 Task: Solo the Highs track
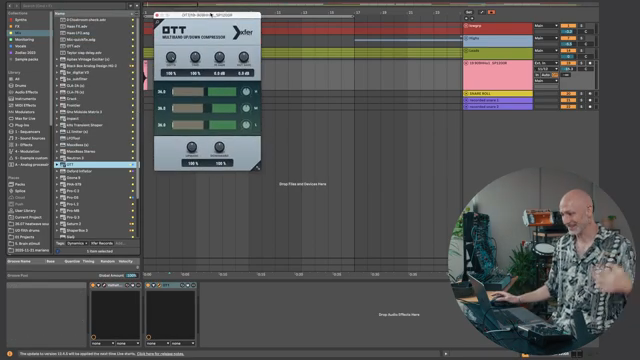[582, 38]
